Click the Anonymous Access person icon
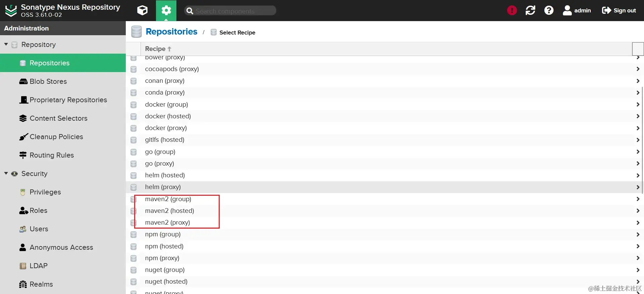This screenshot has height=294, width=644. (23, 247)
